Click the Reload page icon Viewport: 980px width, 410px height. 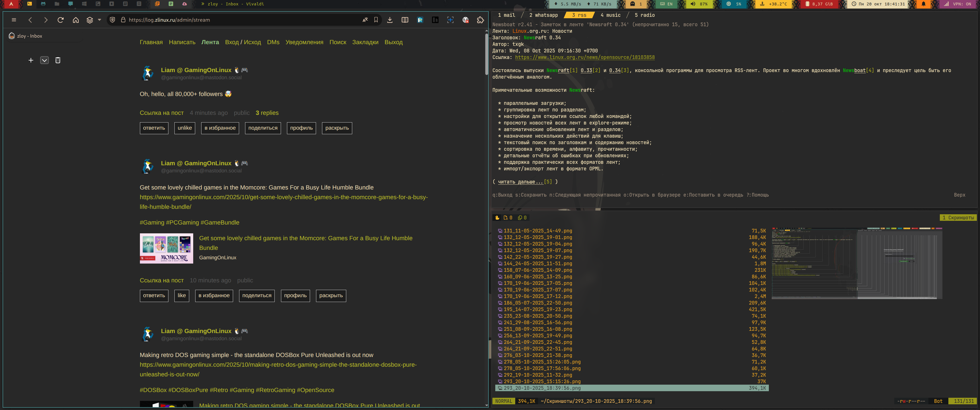tap(60, 20)
